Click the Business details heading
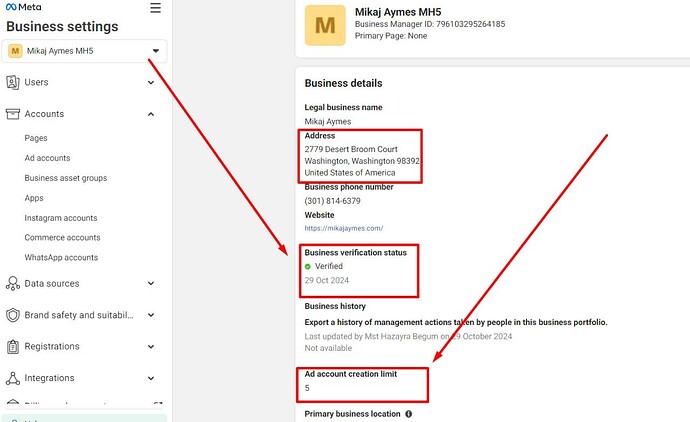This screenshot has height=422, width=690. pyautogui.click(x=343, y=83)
